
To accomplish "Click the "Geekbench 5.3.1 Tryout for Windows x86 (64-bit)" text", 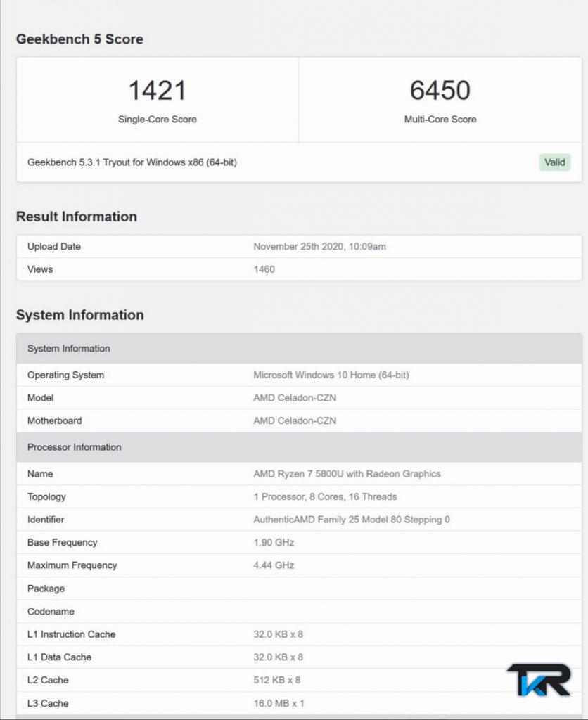I will pyautogui.click(x=132, y=162).
